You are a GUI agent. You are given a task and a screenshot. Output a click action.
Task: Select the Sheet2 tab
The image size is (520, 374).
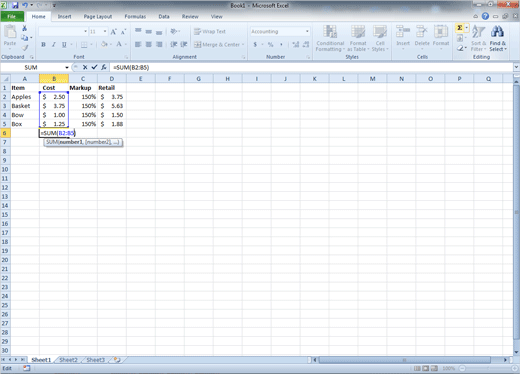click(68, 360)
